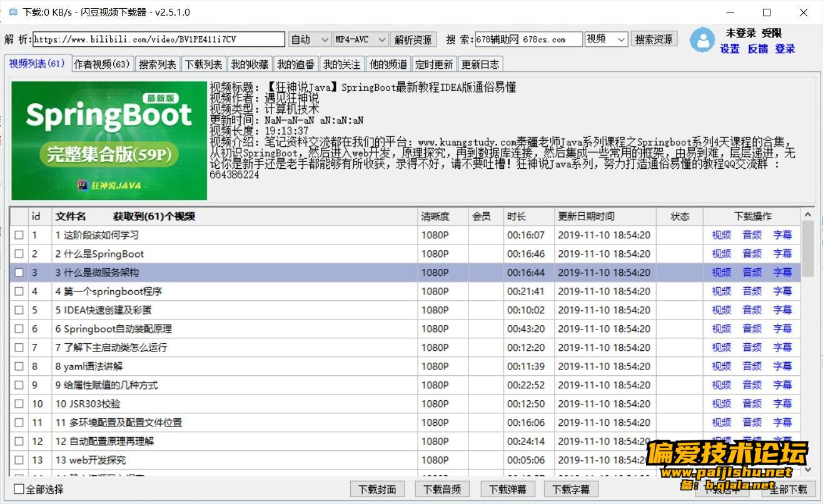Open the 我的收藏 tab
Viewport: 823px width, 504px height.
pyautogui.click(x=250, y=64)
